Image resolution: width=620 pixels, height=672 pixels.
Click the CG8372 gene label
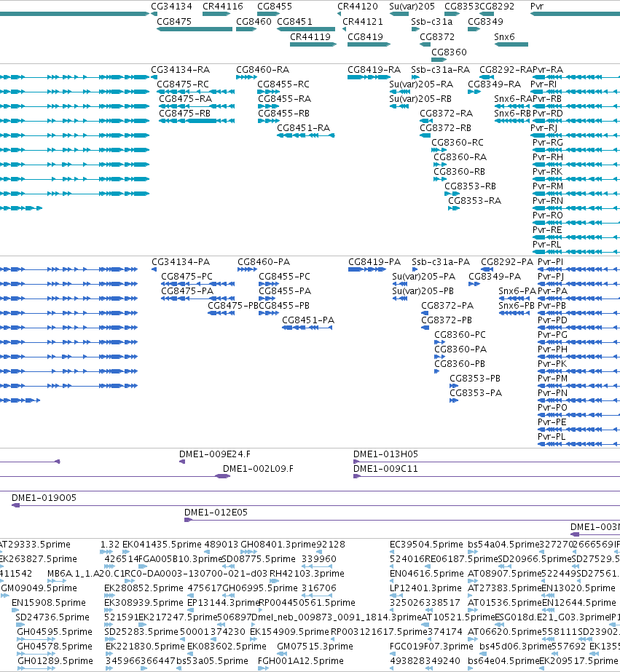point(437,37)
